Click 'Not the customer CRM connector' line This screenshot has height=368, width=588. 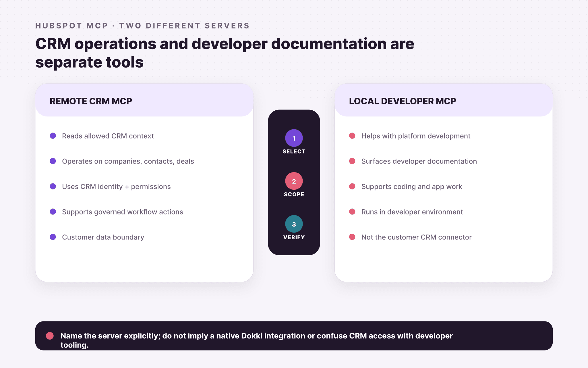(x=416, y=237)
